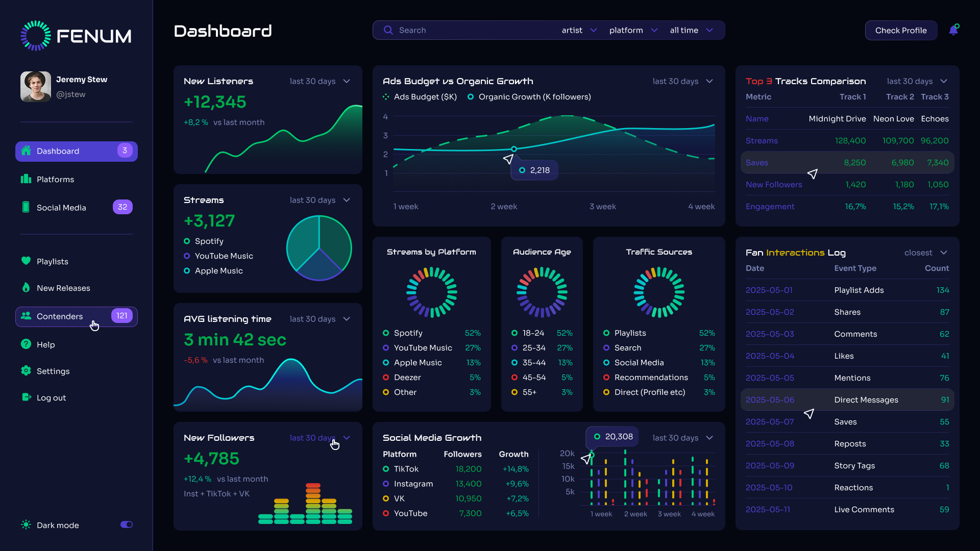
Task: Click the Help question mark icon
Action: pyautogui.click(x=26, y=344)
